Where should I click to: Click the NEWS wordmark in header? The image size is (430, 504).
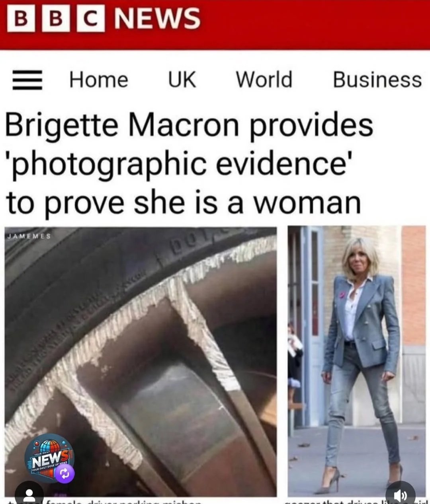[x=157, y=19]
